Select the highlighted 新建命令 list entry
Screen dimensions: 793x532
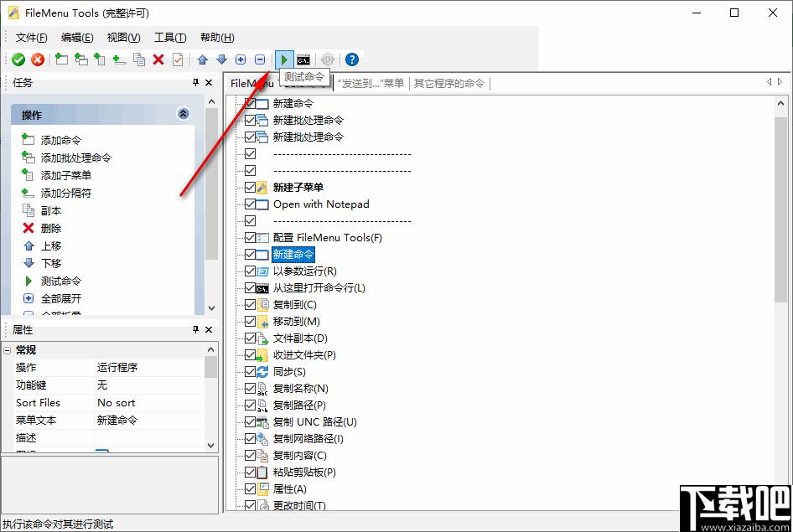coord(294,253)
